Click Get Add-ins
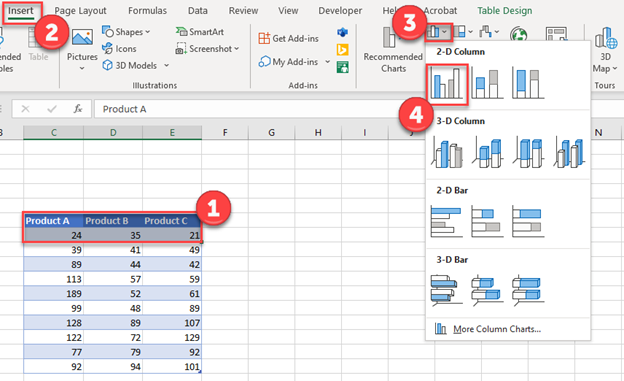Image resolution: width=624 pixels, height=381 pixels. pos(289,38)
